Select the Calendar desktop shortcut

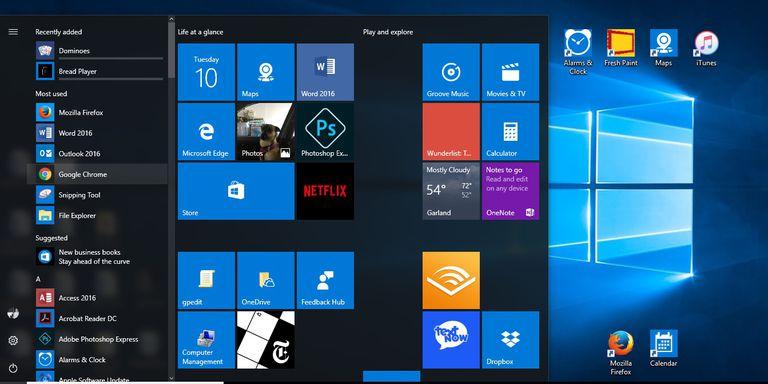664,348
